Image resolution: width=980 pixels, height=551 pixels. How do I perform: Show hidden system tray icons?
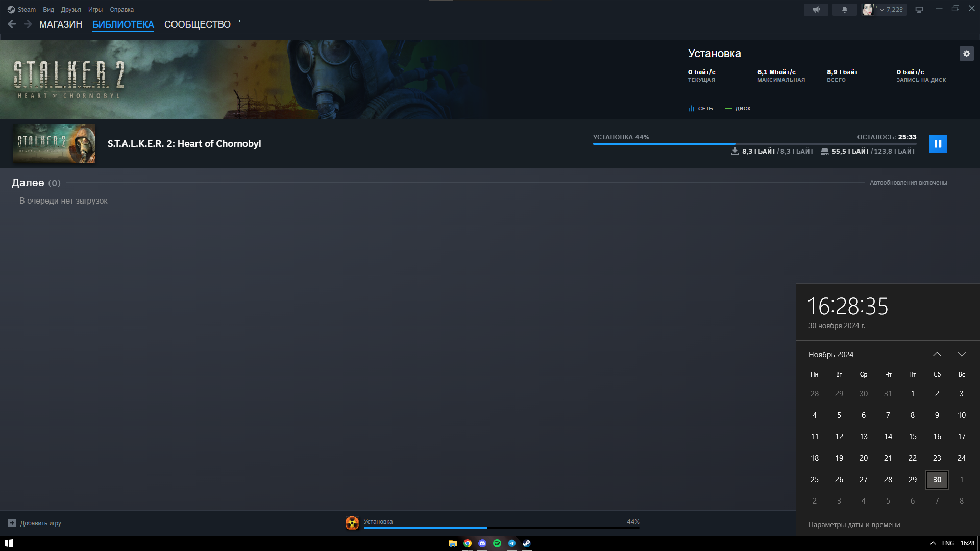coord(933,543)
